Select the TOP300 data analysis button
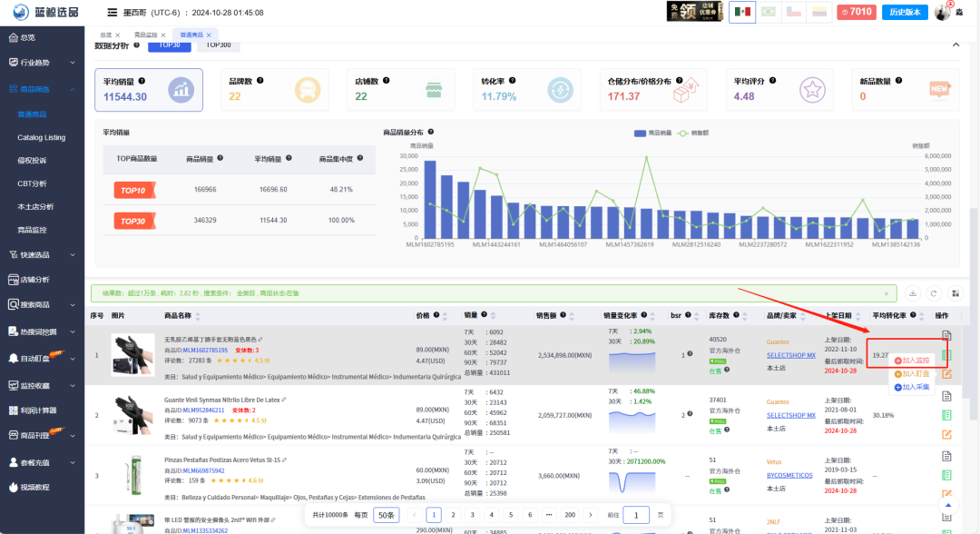Screen dimensions: 980x534 point(219,45)
